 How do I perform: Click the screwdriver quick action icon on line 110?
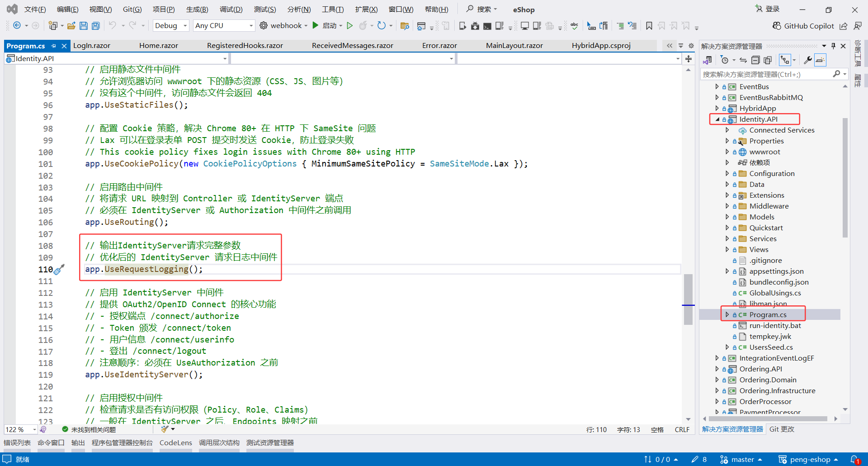click(x=59, y=270)
